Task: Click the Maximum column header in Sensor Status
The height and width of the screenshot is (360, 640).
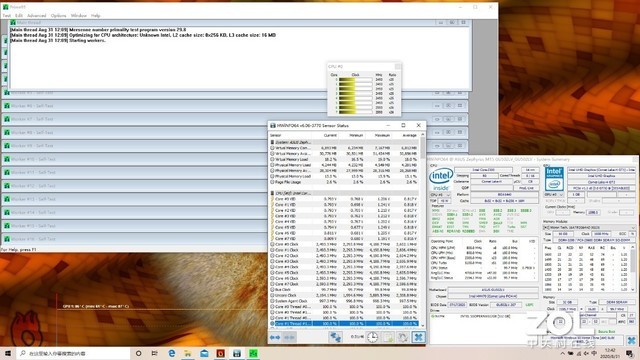Action: [x=382, y=135]
